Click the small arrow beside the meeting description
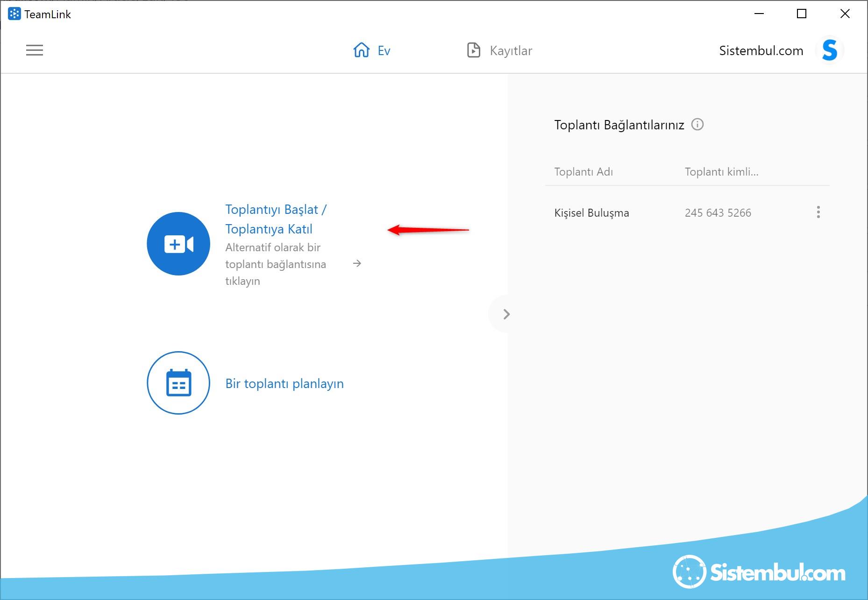Screen dimensions: 868x600 coord(357,263)
